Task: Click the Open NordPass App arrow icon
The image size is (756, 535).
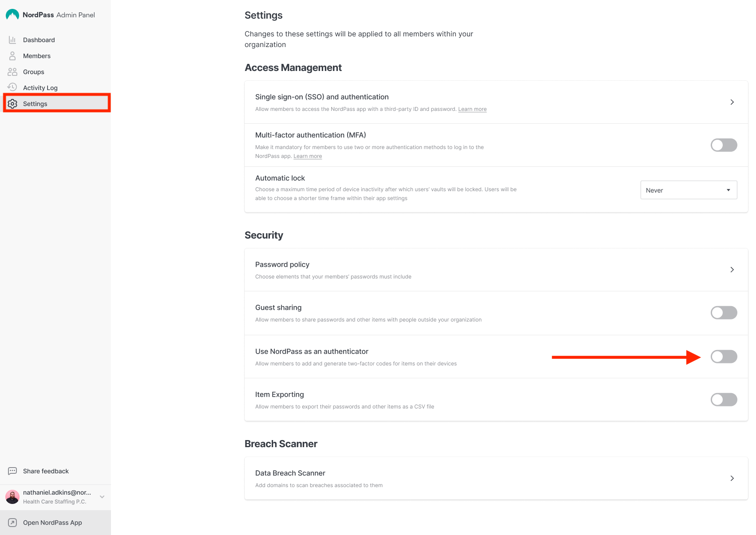Action: click(x=12, y=522)
